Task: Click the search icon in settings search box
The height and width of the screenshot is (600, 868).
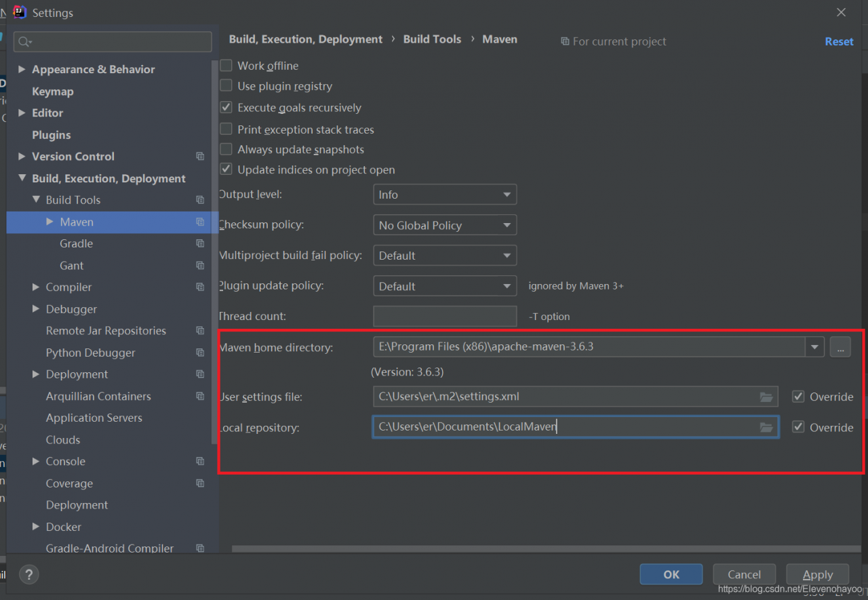Action: [x=24, y=42]
